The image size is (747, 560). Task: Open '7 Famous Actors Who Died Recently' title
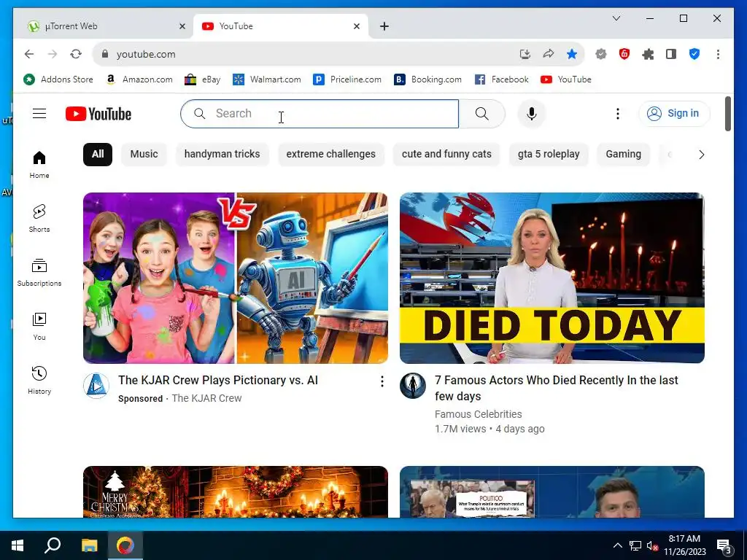557,388
